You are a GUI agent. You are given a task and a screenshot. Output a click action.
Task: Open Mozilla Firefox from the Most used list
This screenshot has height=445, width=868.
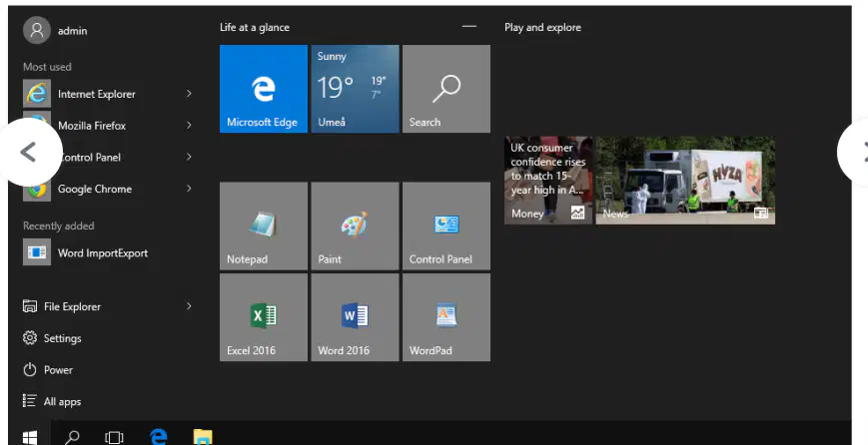coord(108,126)
